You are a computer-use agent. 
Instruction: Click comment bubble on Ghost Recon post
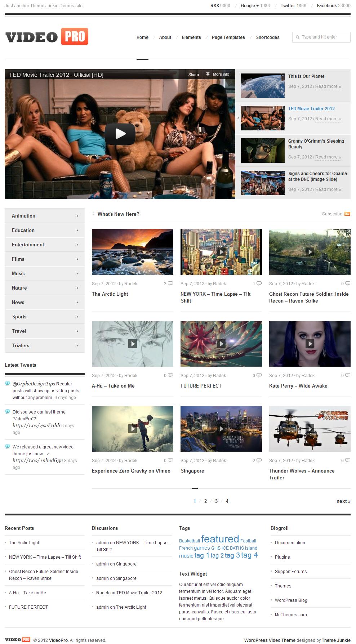(348, 283)
